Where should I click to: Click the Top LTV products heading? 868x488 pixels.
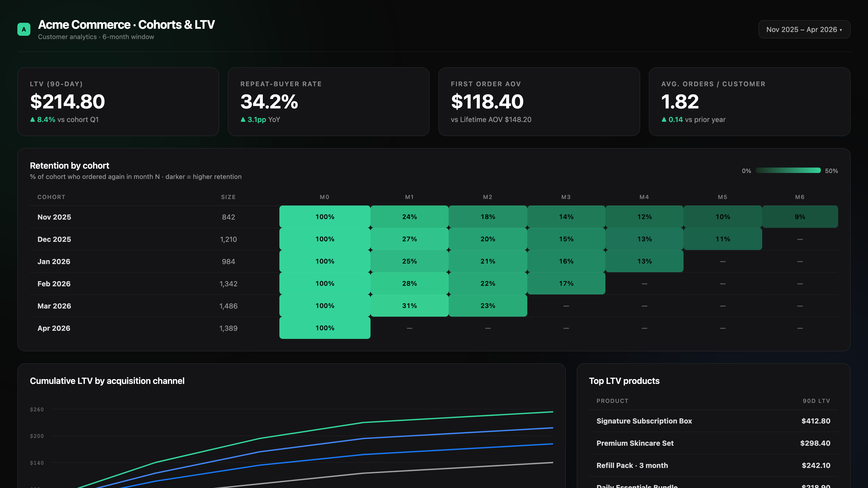click(x=624, y=381)
